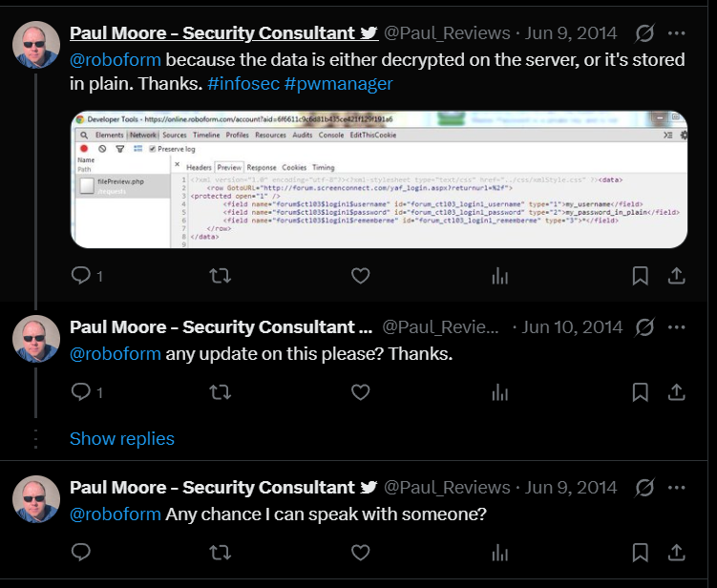Bookmark the 'any update on this' tweet
Viewport: 717px width, 588px height.
(x=641, y=391)
